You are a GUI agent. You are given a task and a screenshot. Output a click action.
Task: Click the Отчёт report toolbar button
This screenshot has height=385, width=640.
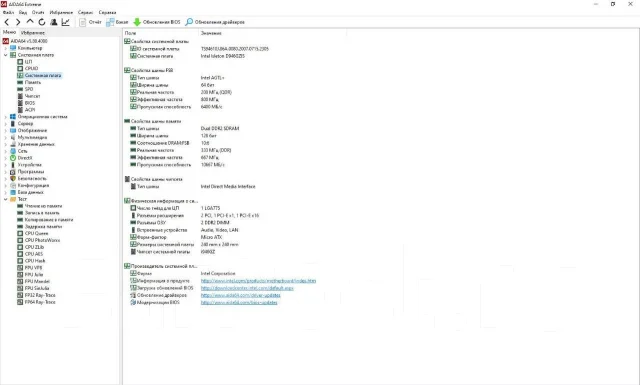pos(90,22)
